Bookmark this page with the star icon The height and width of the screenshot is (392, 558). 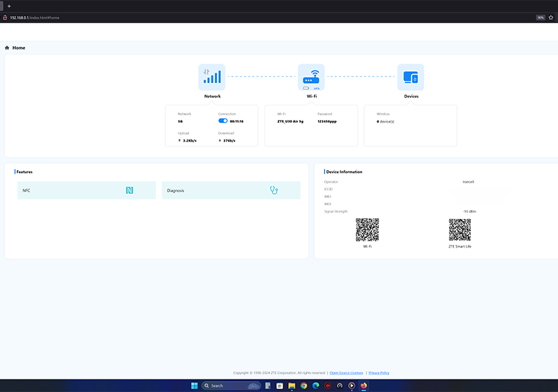[x=551, y=17]
